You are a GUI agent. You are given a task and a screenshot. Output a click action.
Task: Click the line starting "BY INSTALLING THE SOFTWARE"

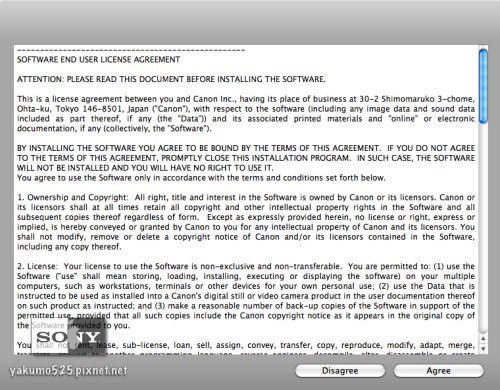(x=246, y=148)
